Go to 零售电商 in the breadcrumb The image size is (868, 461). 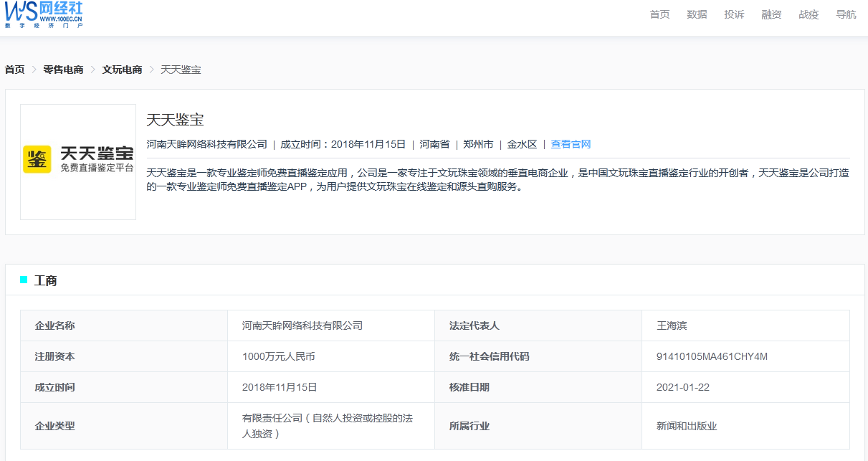pos(63,70)
